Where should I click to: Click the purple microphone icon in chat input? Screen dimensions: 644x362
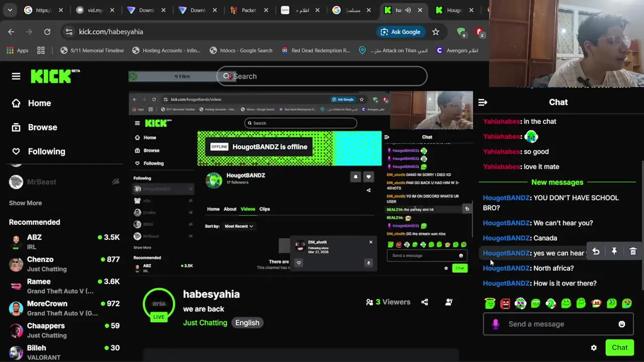pos(496,324)
